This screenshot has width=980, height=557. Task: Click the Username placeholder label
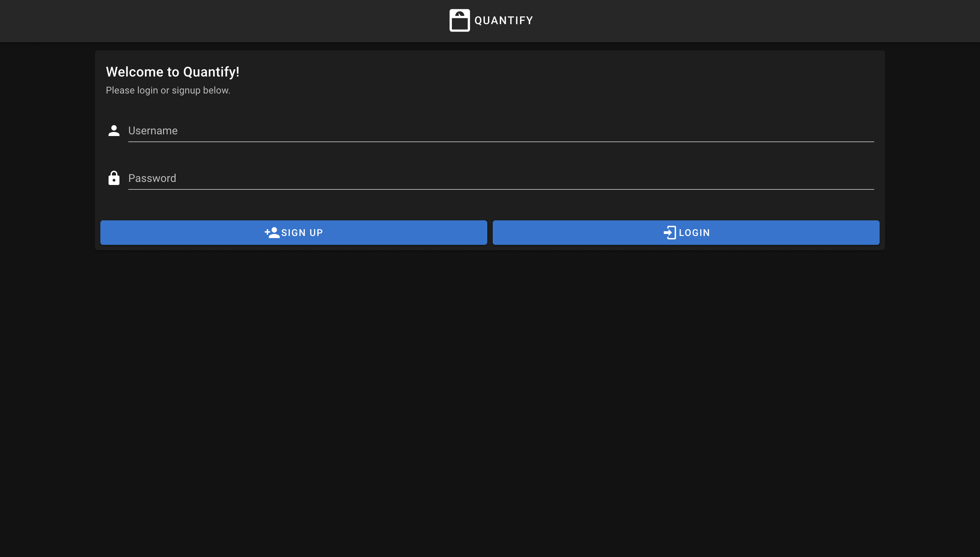[x=153, y=131]
